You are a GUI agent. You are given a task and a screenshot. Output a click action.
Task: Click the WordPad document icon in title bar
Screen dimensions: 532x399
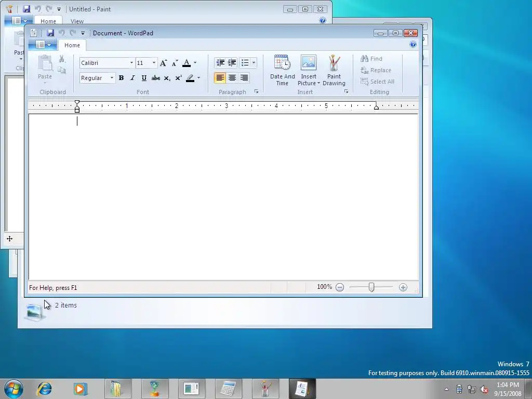[x=33, y=33]
